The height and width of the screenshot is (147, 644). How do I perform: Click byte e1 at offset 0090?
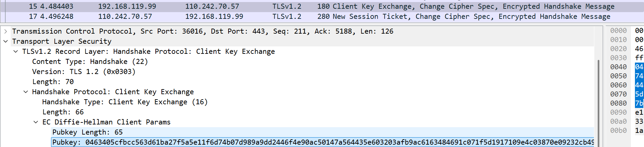[x=639, y=112]
